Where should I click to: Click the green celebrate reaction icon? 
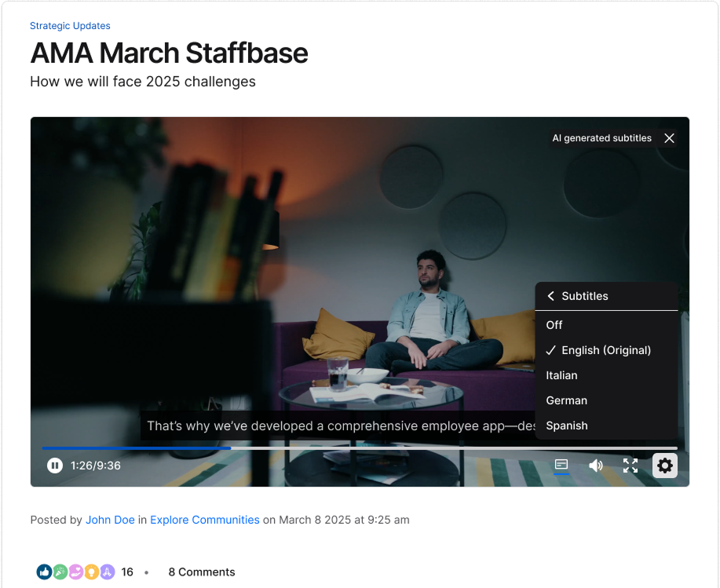(x=60, y=572)
